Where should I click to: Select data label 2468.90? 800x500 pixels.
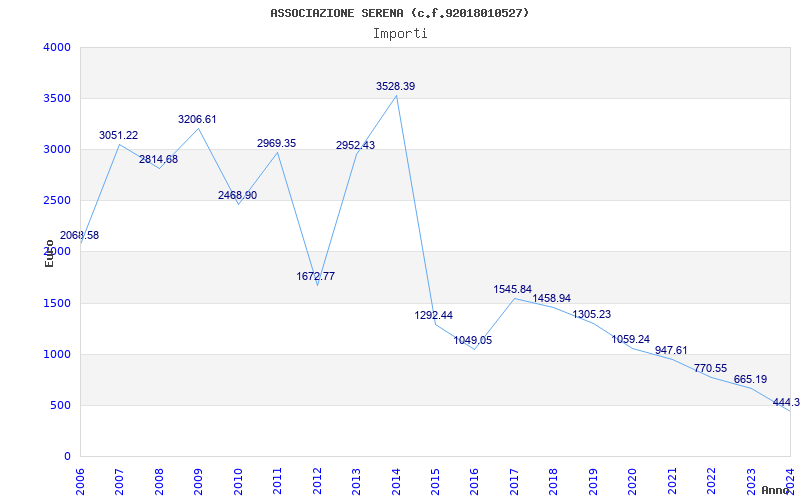[238, 195]
